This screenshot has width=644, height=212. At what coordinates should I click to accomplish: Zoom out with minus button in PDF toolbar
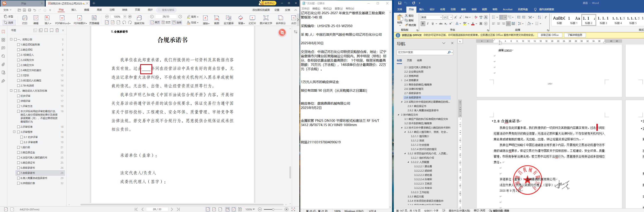(107, 17)
